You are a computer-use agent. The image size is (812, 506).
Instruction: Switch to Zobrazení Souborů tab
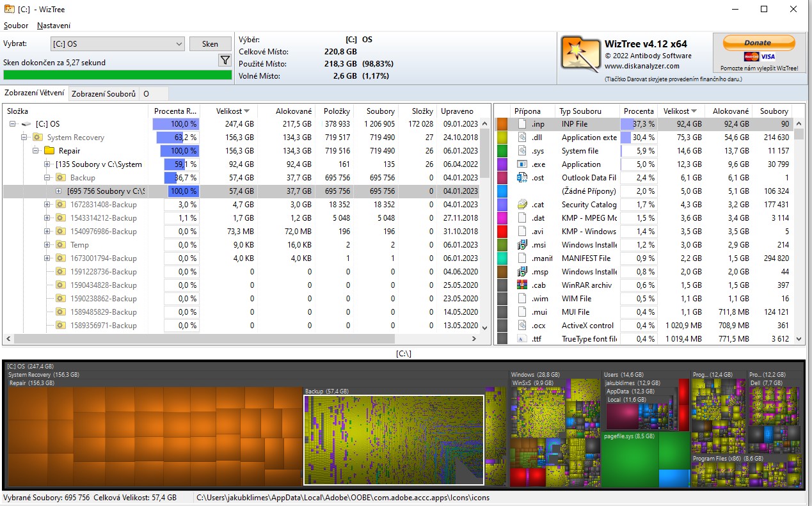click(104, 93)
